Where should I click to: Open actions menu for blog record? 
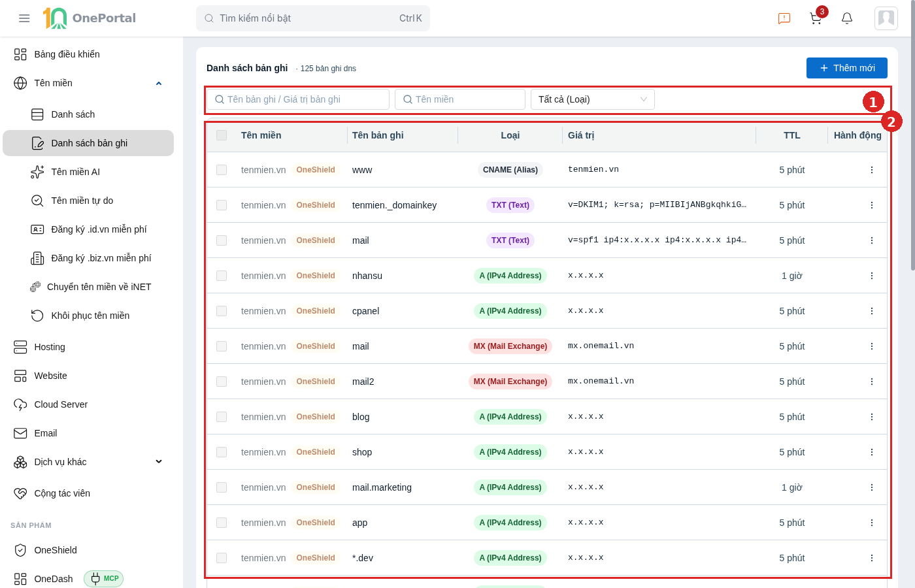point(872,417)
